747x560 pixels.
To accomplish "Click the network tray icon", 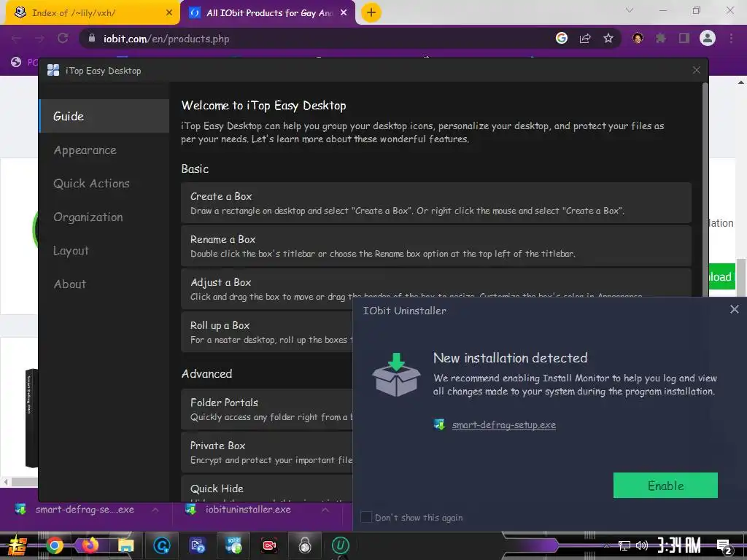I will pyautogui.click(x=624, y=545).
